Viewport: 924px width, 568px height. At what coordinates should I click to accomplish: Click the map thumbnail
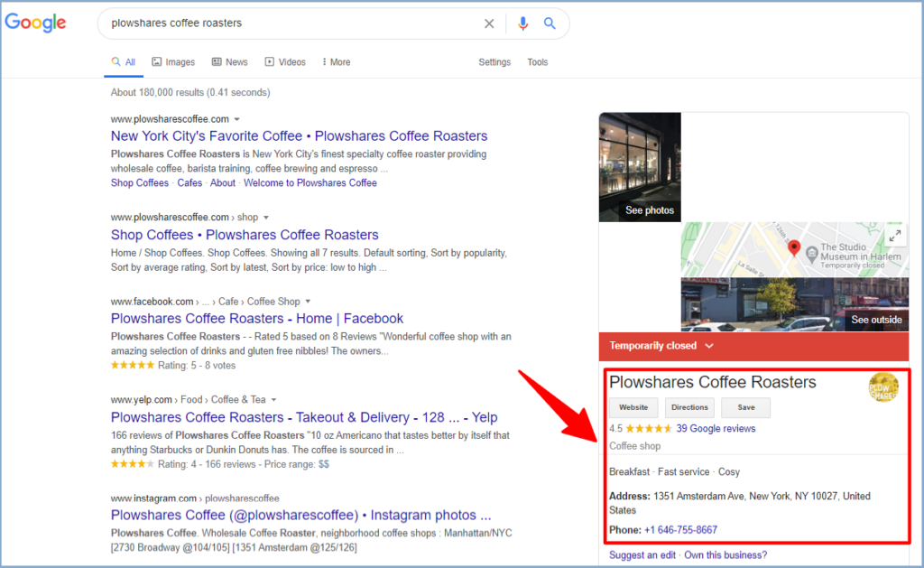[x=794, y=249]
